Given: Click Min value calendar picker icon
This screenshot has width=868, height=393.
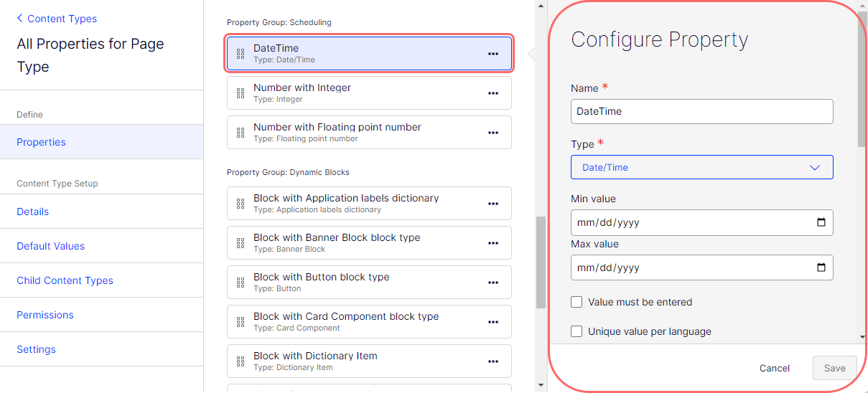Looking at the screenshot, I should (x=821, y=222).
